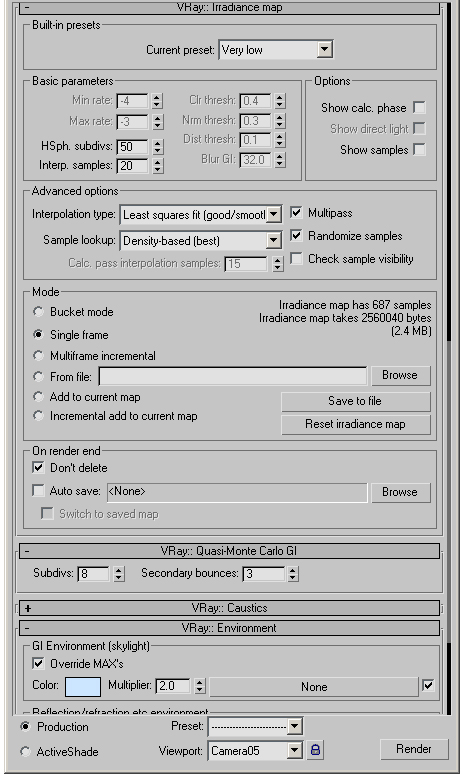Screen dimensions: 462x775
Task: Enable Show calc. phase checkbox
Action: click(419, 107)
